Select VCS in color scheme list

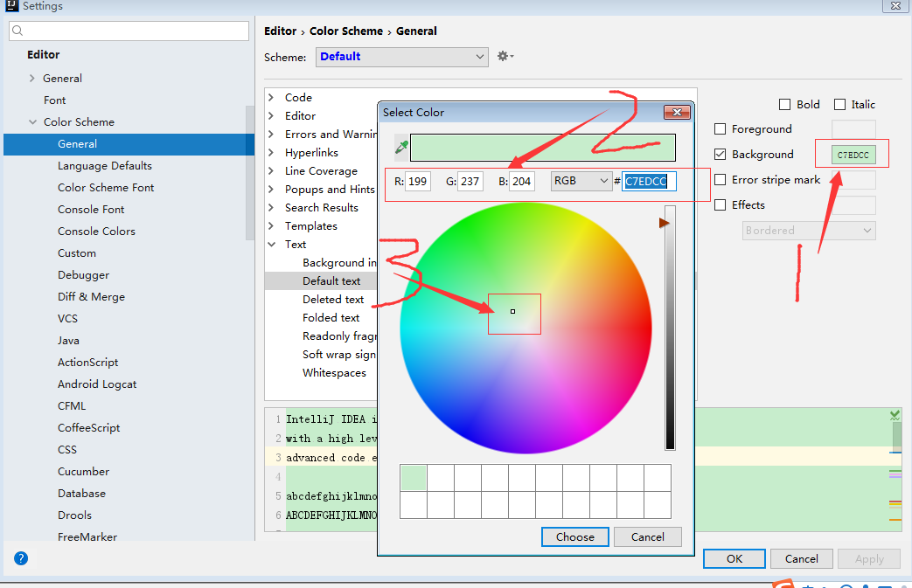click(x=67, y=318)
